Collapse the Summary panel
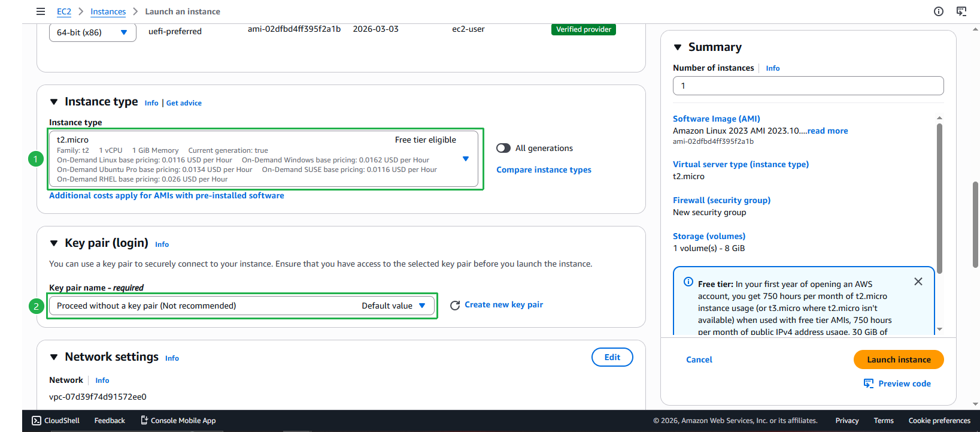The height and width of the screenshot is (432, 980). 678,47
